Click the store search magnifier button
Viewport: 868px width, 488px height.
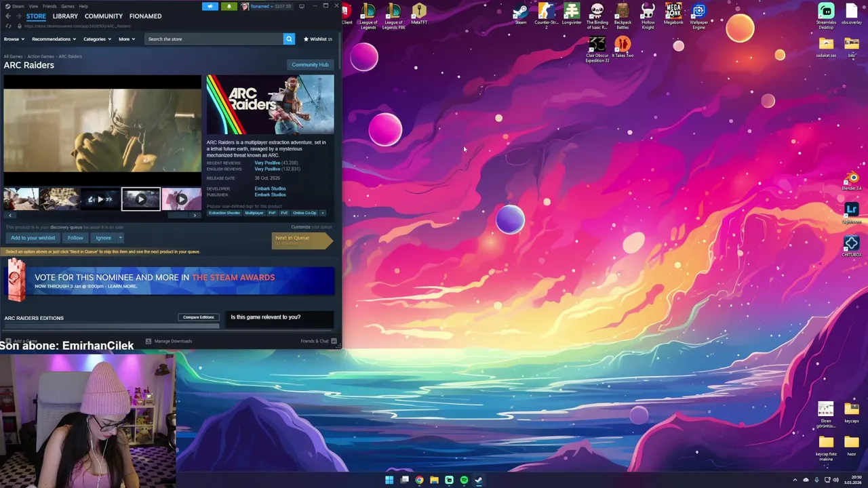[x=289, y=39]
